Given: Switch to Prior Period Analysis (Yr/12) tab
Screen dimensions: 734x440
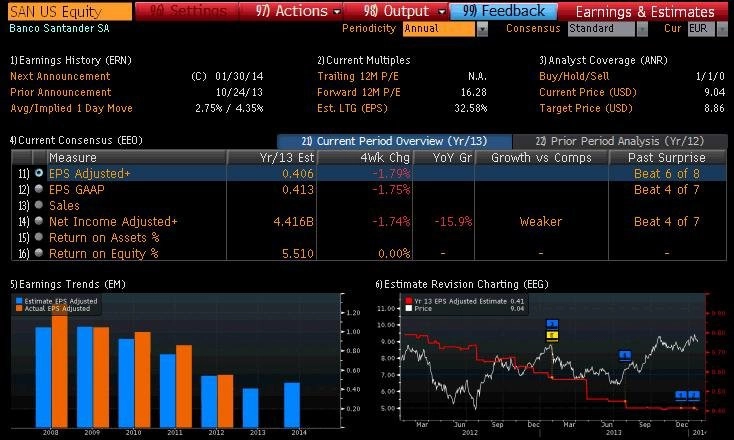Looking at the screenshot, I should tap(620, 141).
